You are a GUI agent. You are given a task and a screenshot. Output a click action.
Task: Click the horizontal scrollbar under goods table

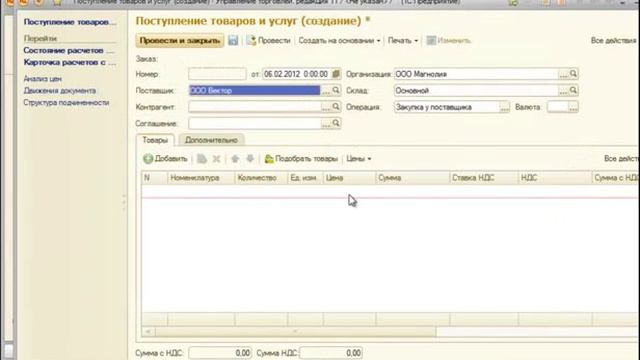tap(295, 331)
